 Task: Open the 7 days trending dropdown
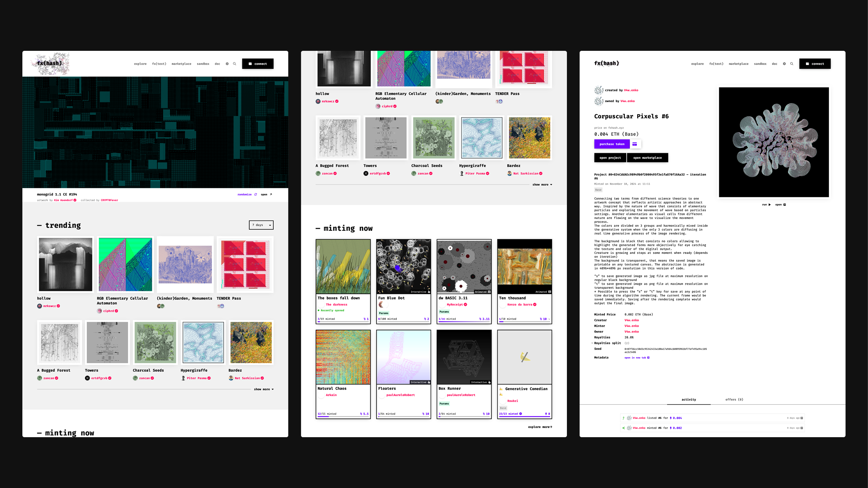point(261,225)
